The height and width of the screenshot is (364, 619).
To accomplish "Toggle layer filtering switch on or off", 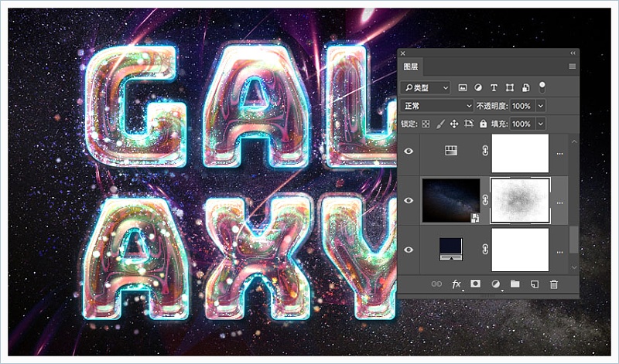I will [x=542, y=87].
